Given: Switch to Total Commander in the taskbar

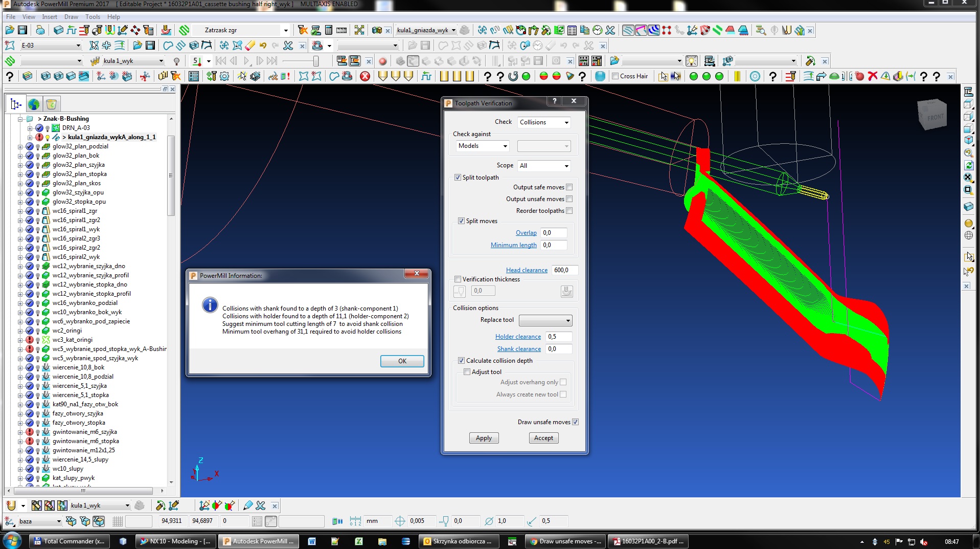Looking at the screenshot, I should [x=69, y=541].
